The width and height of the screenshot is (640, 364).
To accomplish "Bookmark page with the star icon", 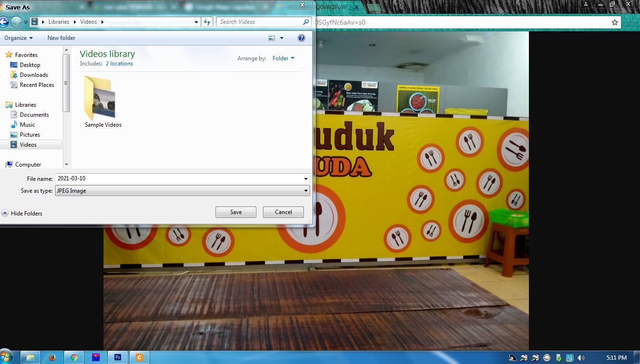I will click(615, 22).
